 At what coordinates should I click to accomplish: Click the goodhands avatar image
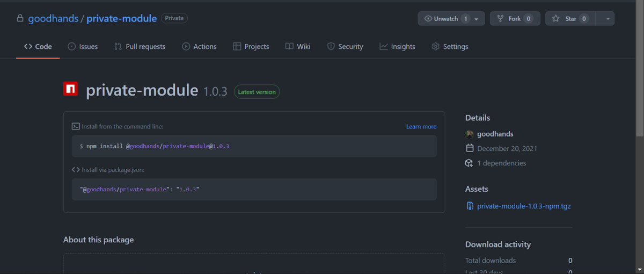469,134
